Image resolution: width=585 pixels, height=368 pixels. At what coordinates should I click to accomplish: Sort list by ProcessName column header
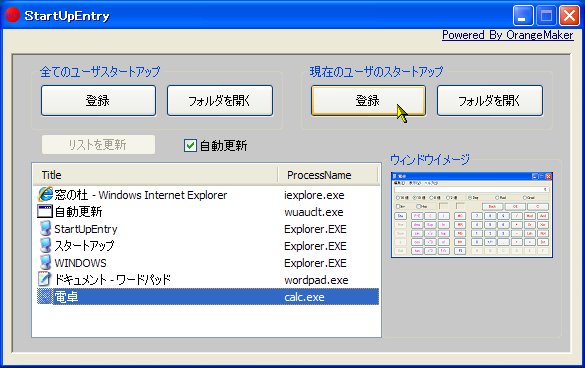(328, 175)
